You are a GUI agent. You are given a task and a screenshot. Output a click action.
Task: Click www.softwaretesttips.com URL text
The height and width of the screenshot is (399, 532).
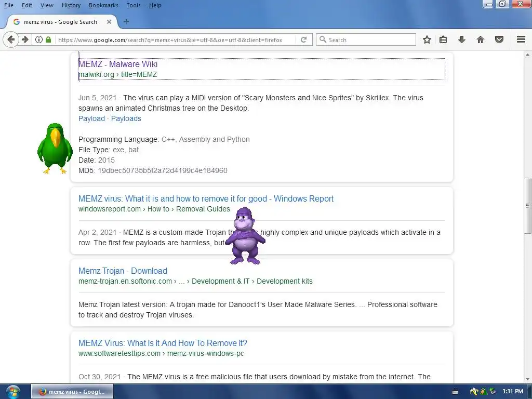pyautogui.click(x=161, y=353)
